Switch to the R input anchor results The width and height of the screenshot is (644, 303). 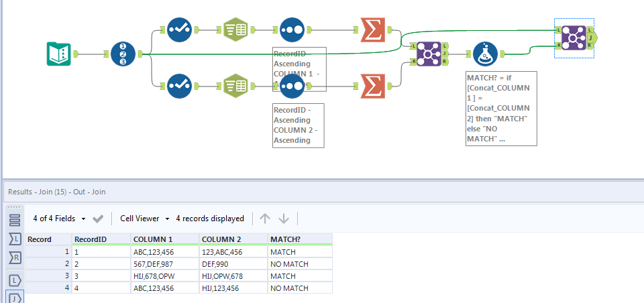15,257
